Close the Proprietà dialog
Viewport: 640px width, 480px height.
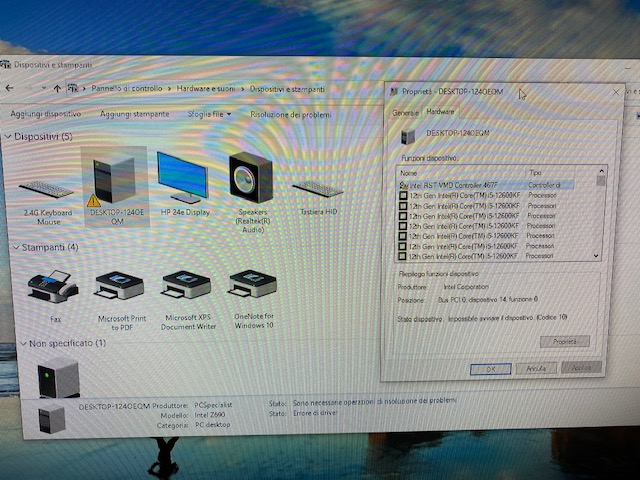point(616,93)
